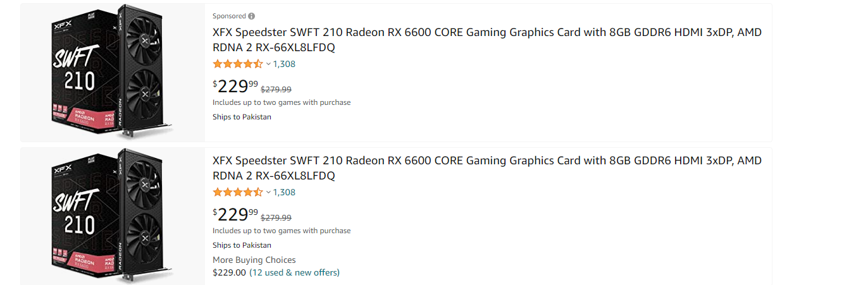Screen dimensions: 868x285
Task: View the 1,308 reviews on the sponsored listing
Action: point(284,64)
